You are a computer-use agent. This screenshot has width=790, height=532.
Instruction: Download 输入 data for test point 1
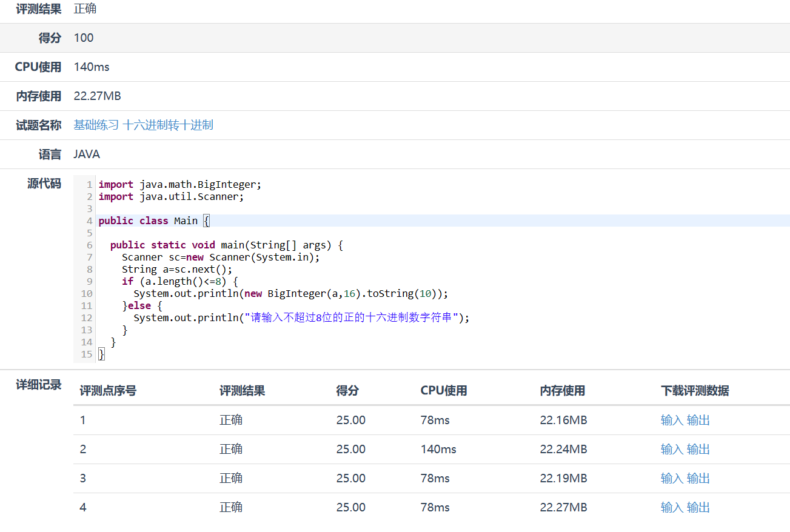[x=671, y=421]
